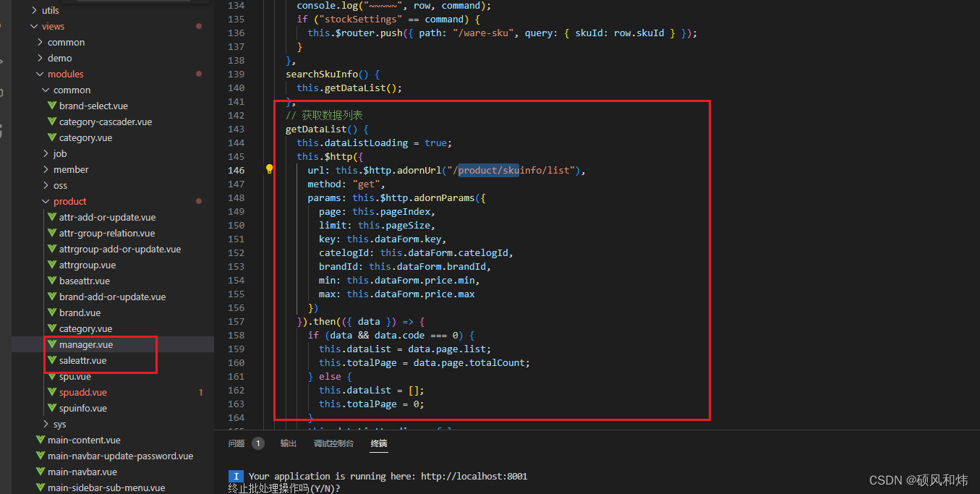Open attrgroup.vue file

(x=88, y=265)
